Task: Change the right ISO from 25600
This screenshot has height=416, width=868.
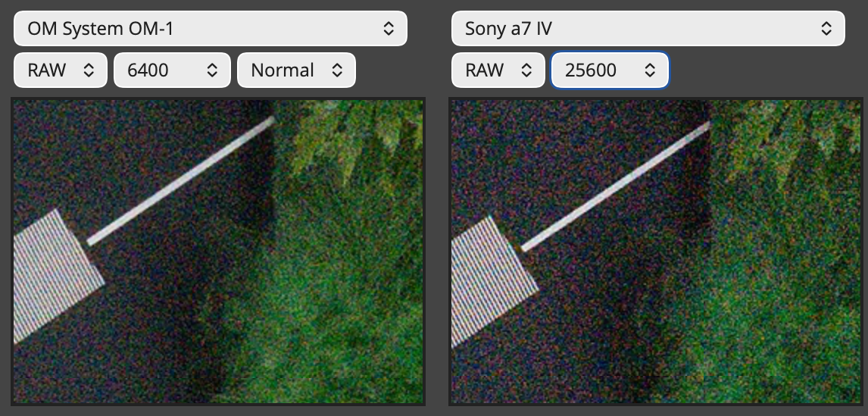Action: (610, 70)
